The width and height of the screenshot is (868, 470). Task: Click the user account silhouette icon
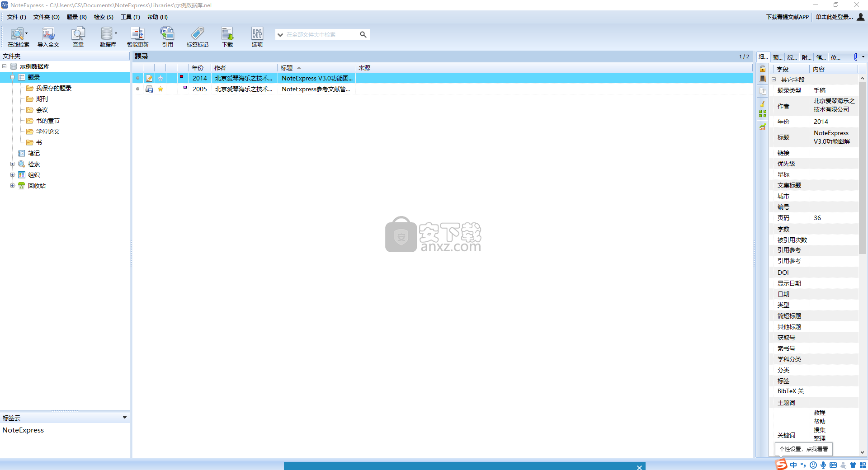(861, 17)
